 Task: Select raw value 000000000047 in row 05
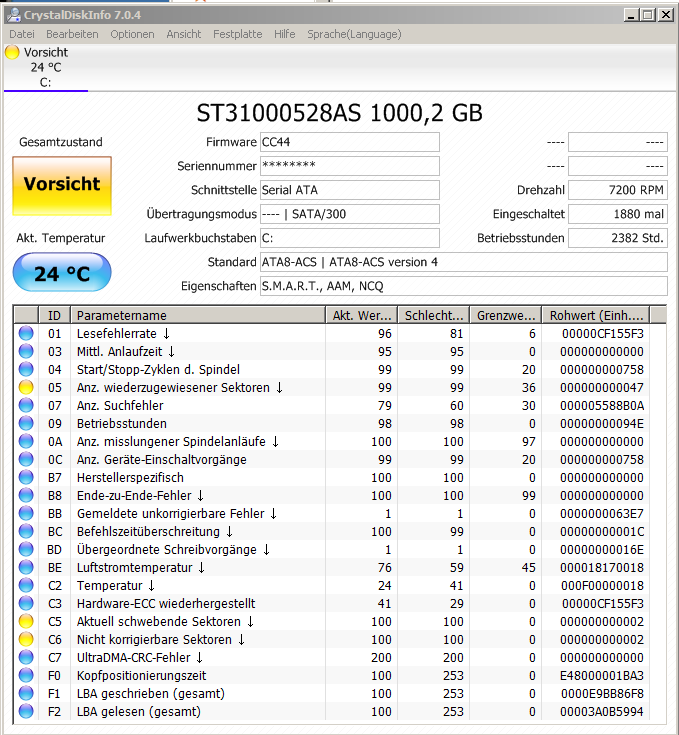602,387
